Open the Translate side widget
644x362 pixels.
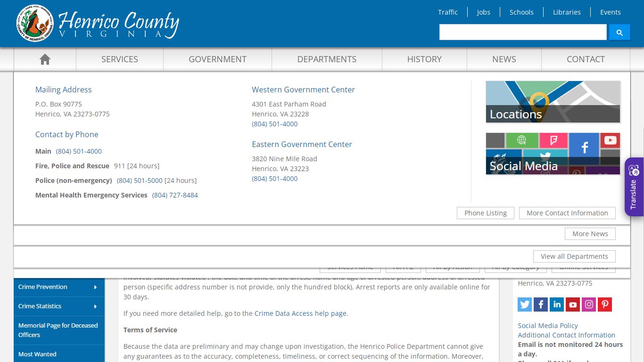click(x=634, y=187)
